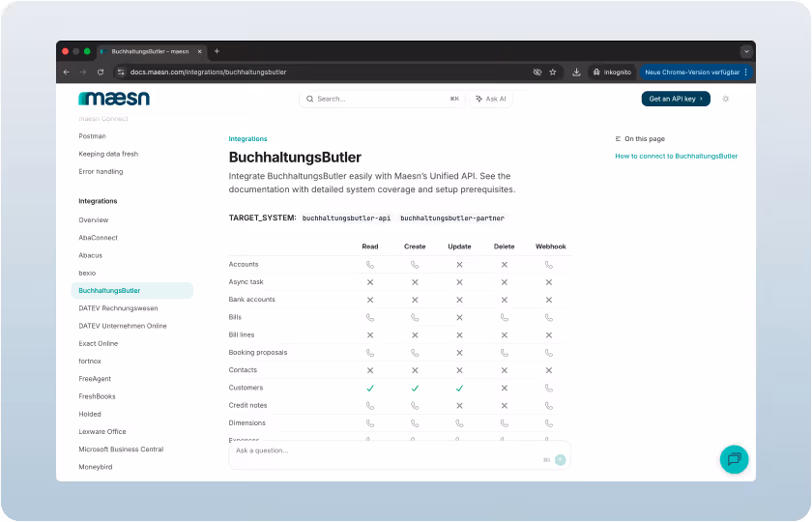Open FreeAgent integration

(95, 379)
